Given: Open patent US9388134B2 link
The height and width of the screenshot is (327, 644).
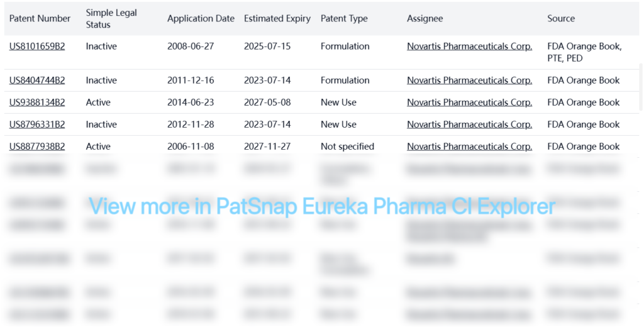Looking at the screenshot, I should tap(37, 103).
